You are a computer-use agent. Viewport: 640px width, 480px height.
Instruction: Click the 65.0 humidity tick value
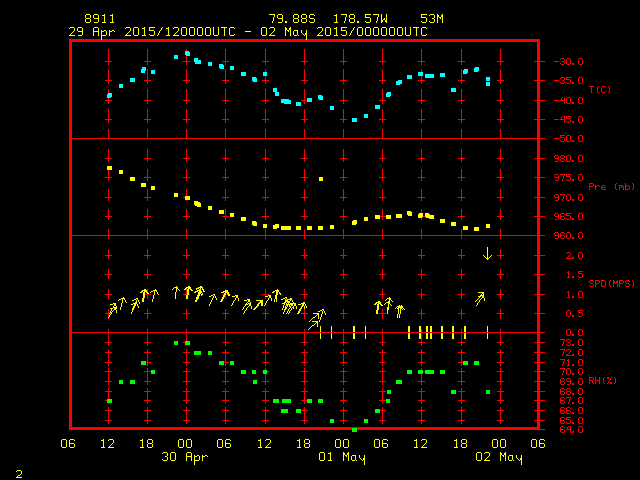(571, 420)
